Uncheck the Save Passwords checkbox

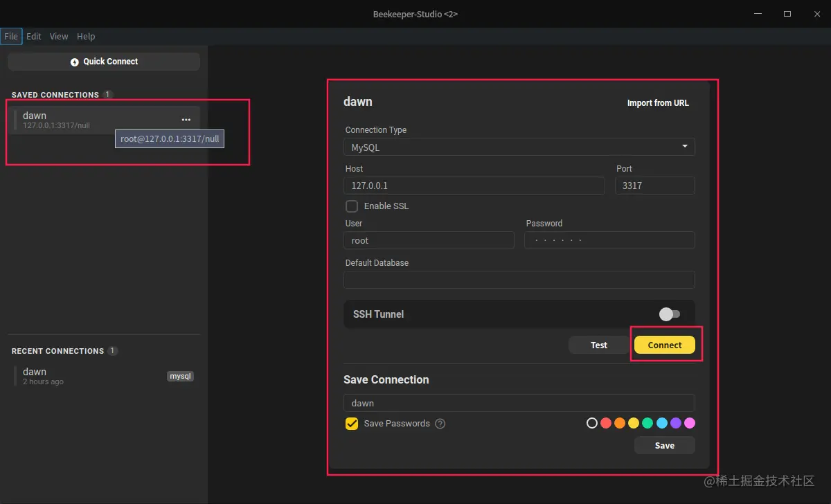tap(352, 424)
